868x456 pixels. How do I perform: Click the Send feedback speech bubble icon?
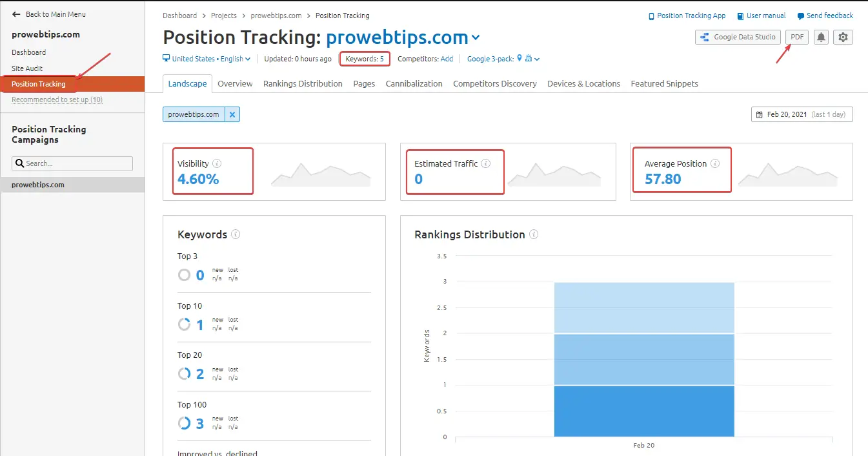[801, 16]
